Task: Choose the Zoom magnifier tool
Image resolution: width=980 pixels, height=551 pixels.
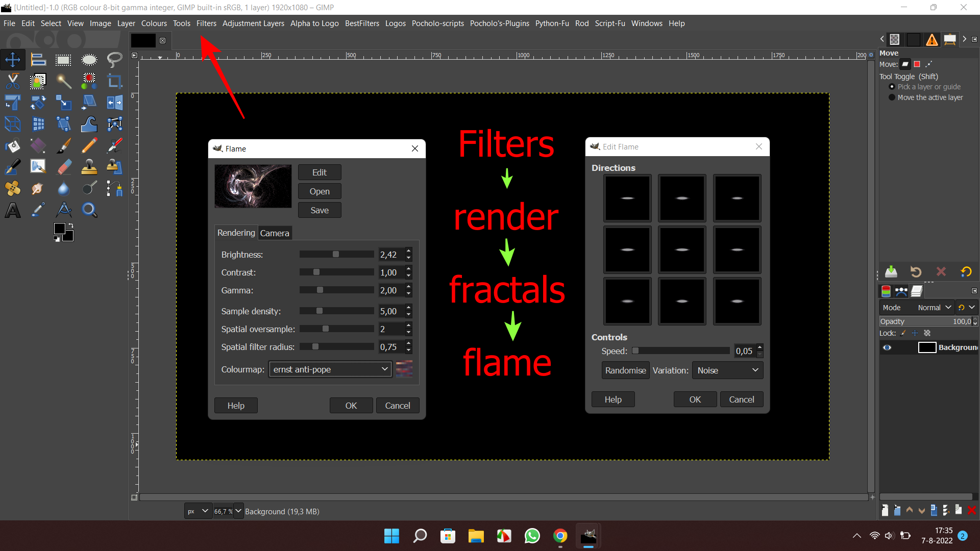Action: (x=89, y=210)
